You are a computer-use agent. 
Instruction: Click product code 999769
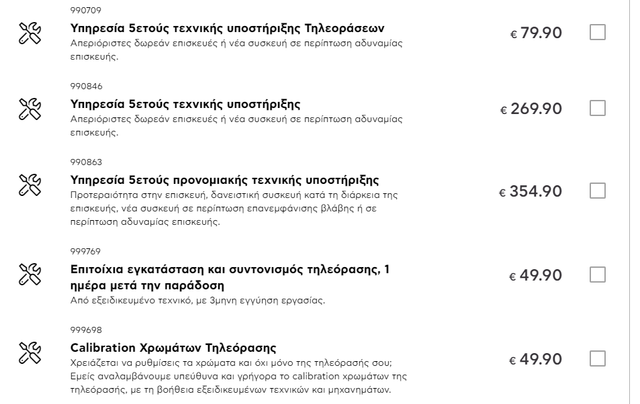tap(86, 251)
